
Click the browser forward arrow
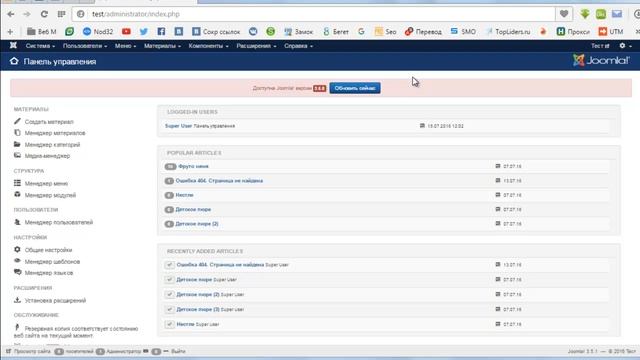click(x=27, y=14)
